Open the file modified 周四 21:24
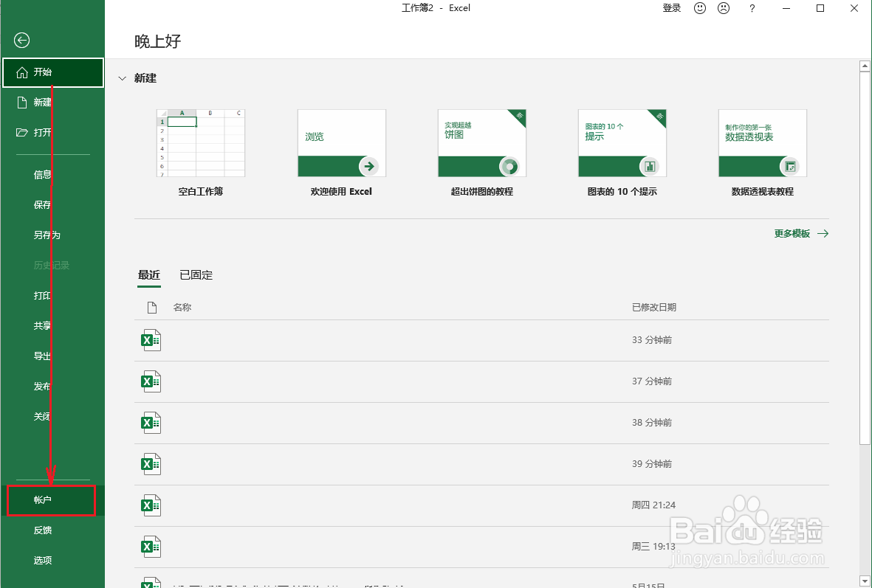872x588 pixels. pos(481,506)
